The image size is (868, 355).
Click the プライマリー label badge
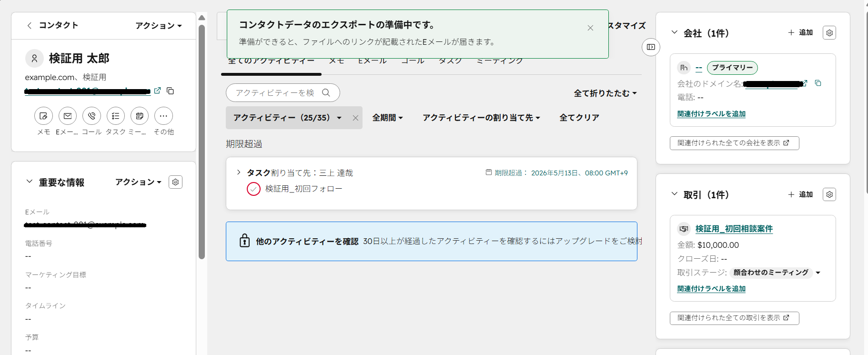point(732,68)
